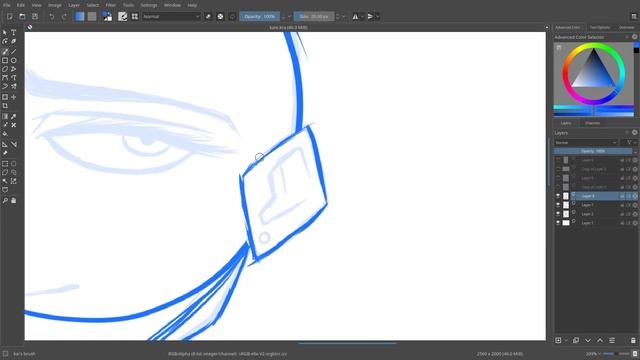Viewport: 640px width, 360px height.
Task: Open the brush presets chooser icon
Action: [135, 16]
